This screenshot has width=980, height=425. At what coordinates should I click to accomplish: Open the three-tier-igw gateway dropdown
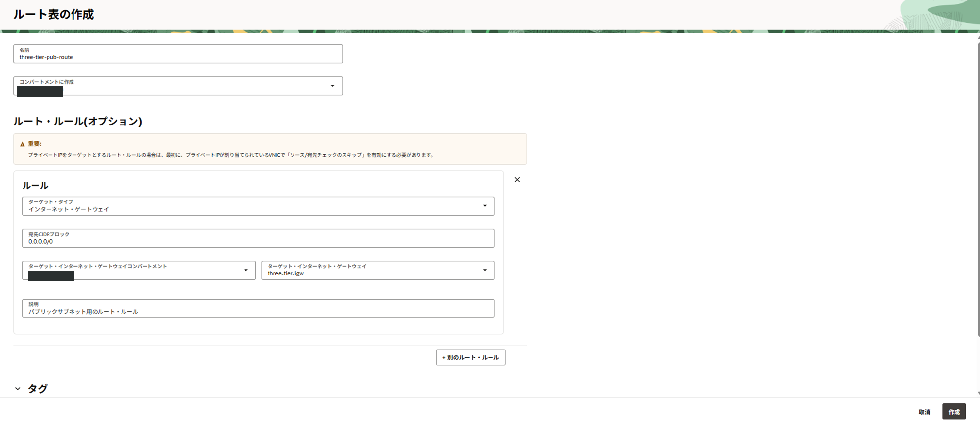[378, 270]
